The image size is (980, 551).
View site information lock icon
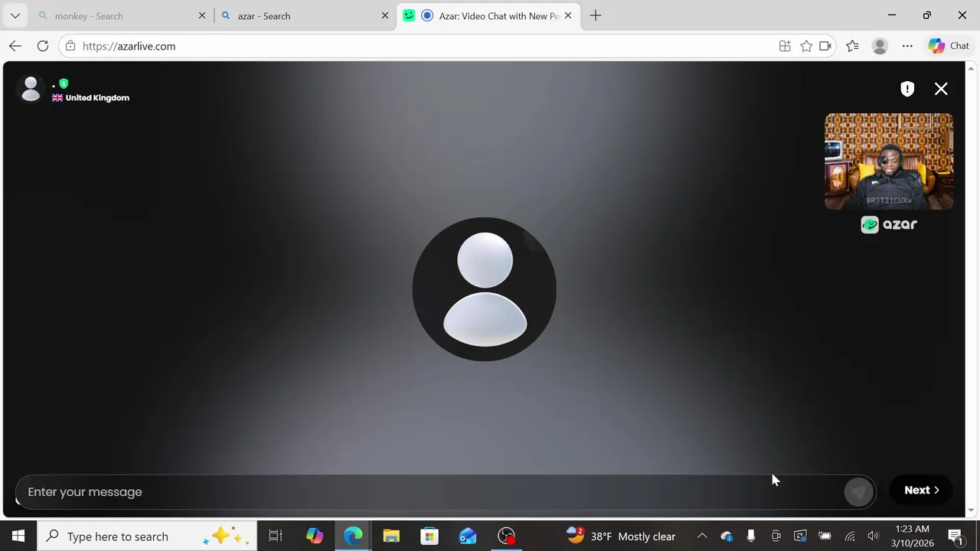tap(70, 46)
